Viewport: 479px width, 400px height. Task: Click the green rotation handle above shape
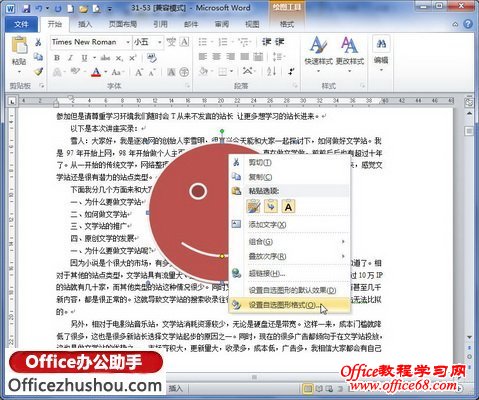pos(222,131)
